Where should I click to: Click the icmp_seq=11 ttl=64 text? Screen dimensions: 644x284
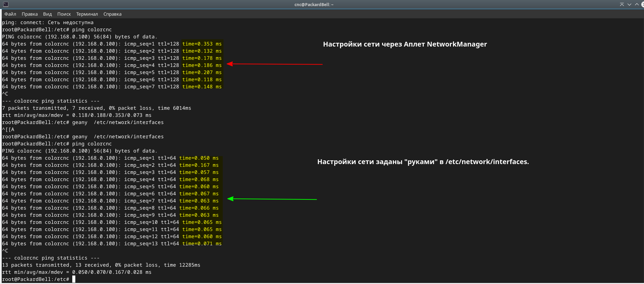151,229
